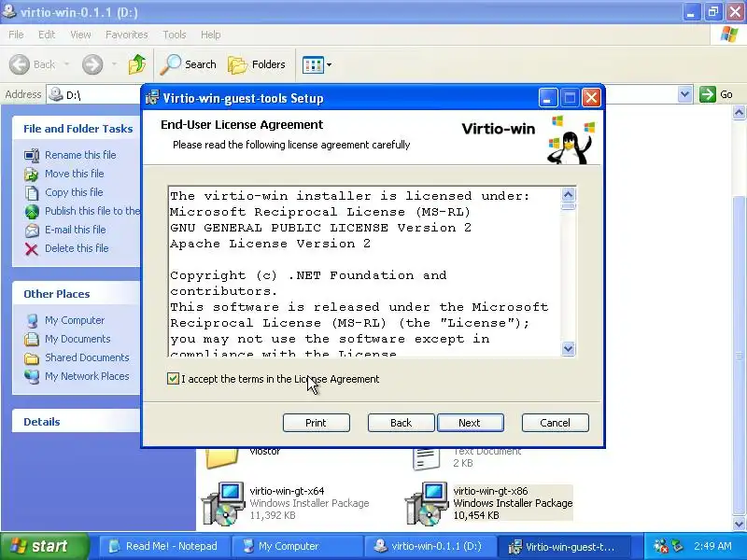Click the E-mail envelope icon
The width and height of the screenshot is (747, 560).
[x=32, y=230]
